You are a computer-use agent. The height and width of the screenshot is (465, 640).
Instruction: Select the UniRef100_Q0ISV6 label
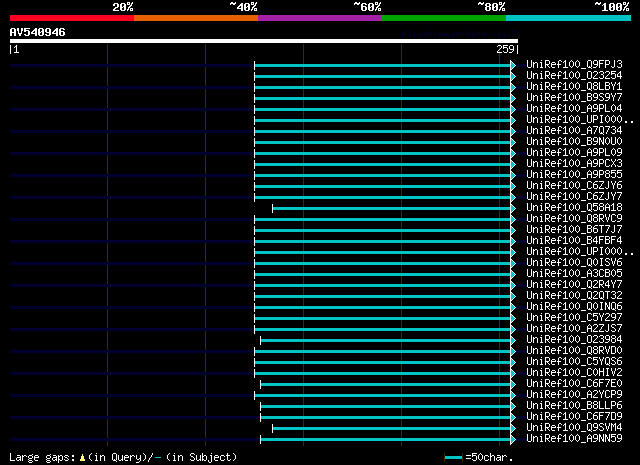[574, 263]
